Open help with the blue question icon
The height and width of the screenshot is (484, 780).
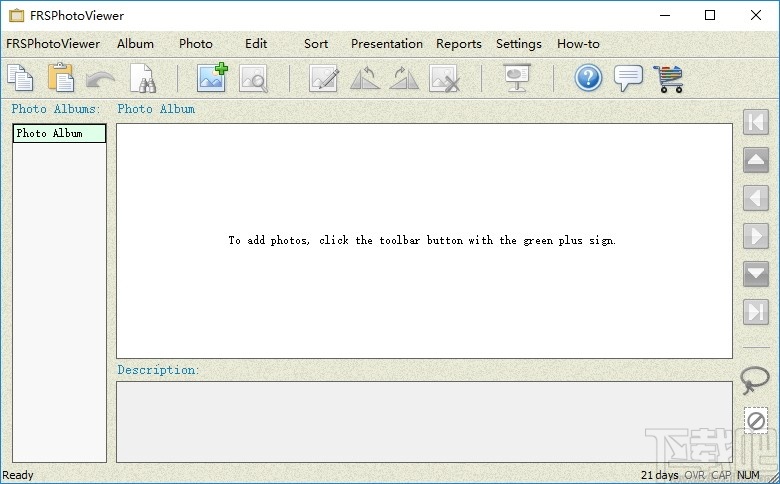588,78
